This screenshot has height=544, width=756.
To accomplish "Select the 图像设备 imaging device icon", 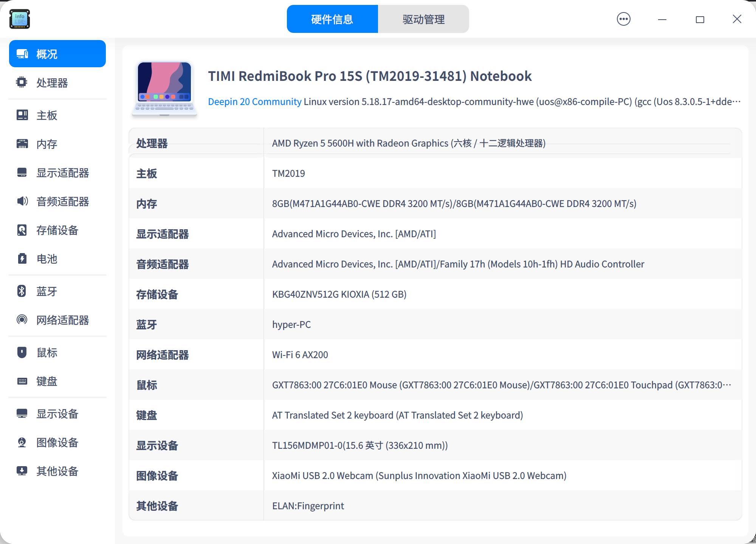I will (22, 442).
